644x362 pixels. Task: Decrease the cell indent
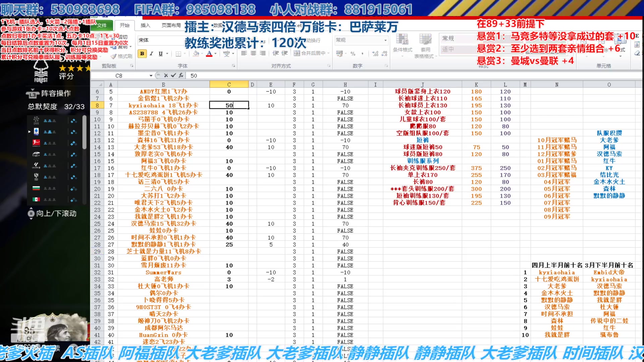(x=275, y=53)
